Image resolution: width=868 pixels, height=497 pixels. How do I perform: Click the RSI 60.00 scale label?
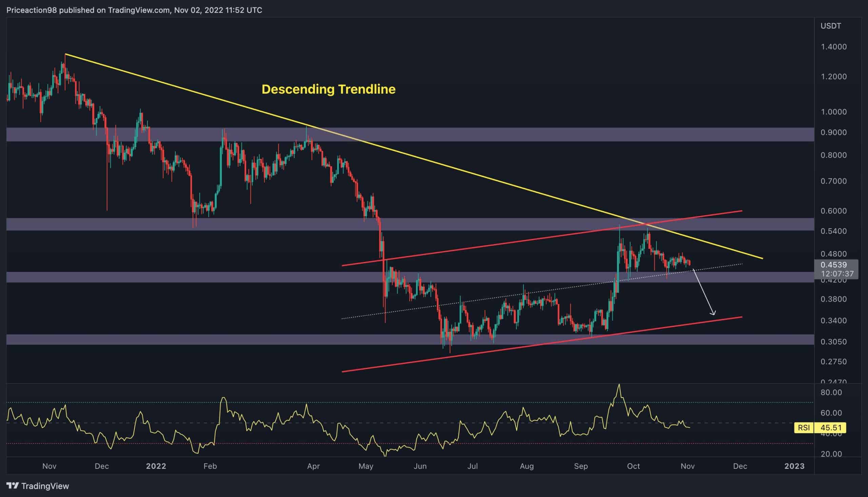[x=831, y=413]
